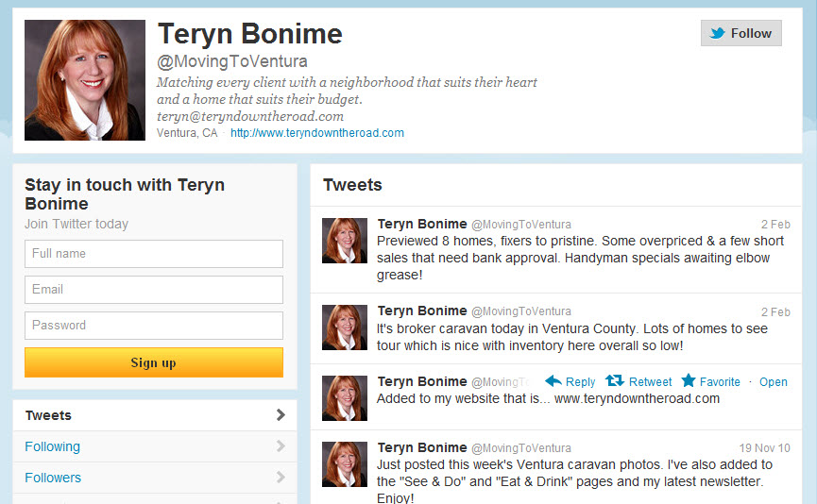Expand the Followers row chevron
The image size is (817, 504).
click(281, 478)
